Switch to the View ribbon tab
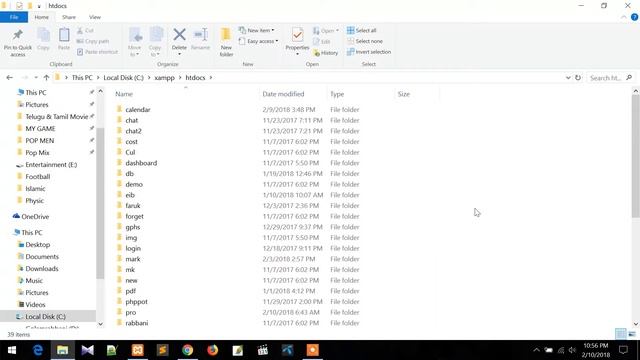The height and width of the screenshot is (360, 640). click(x=95, y=17)
